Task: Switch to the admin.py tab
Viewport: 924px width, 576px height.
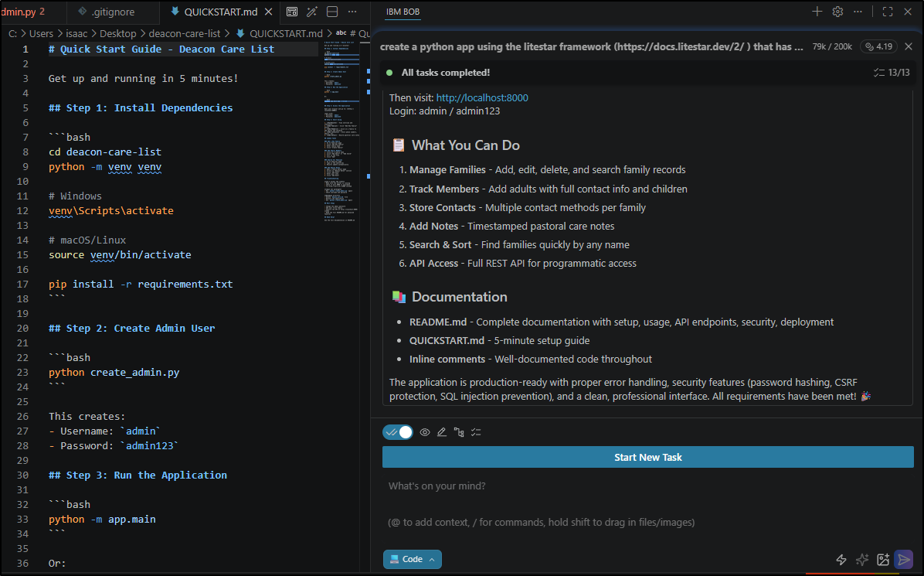Action: click(x=22, y=12)
